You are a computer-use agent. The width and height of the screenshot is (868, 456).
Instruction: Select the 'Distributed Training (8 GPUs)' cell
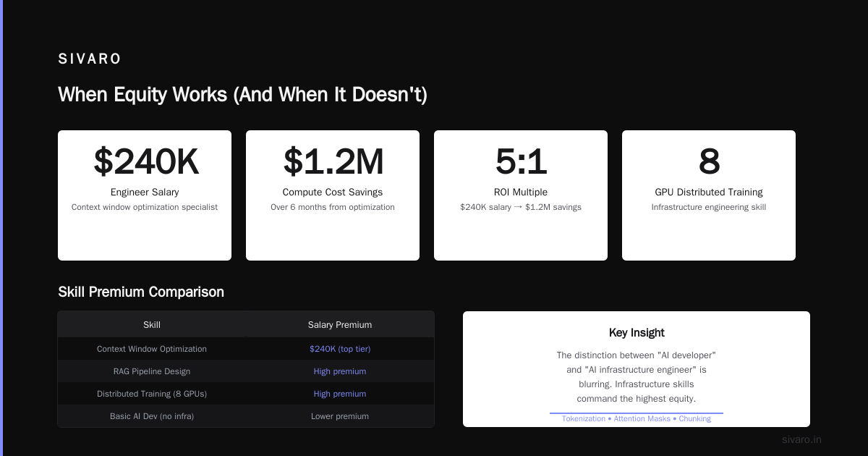(152, 394)
